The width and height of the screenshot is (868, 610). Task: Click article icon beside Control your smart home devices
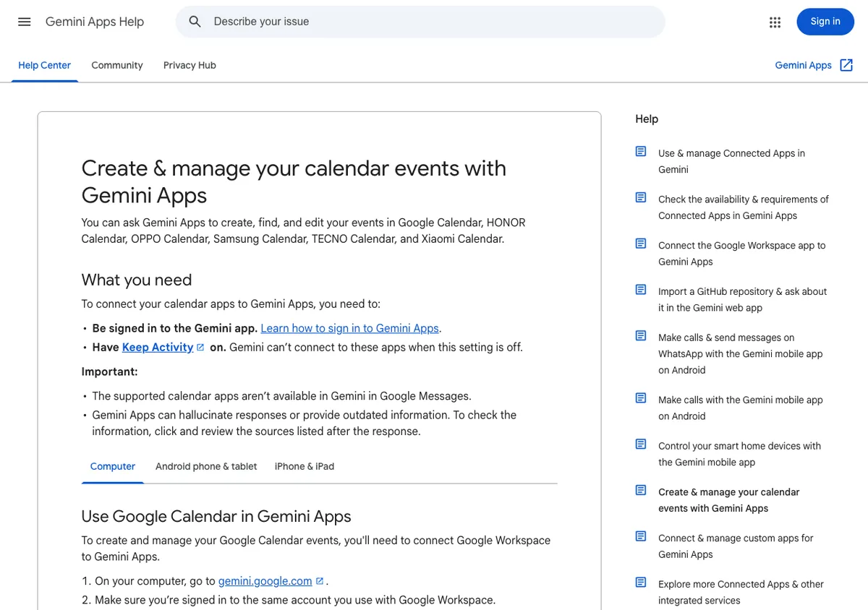point(641,444)
